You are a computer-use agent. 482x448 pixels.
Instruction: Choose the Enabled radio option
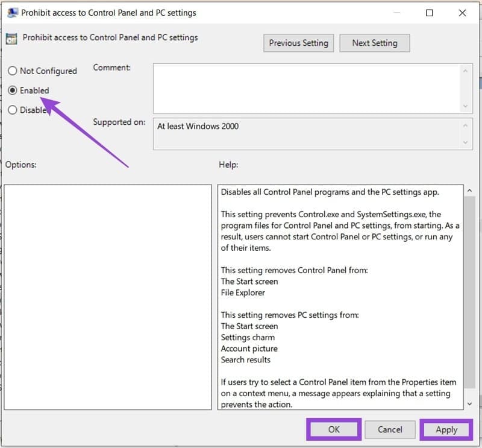click(13, 90)
